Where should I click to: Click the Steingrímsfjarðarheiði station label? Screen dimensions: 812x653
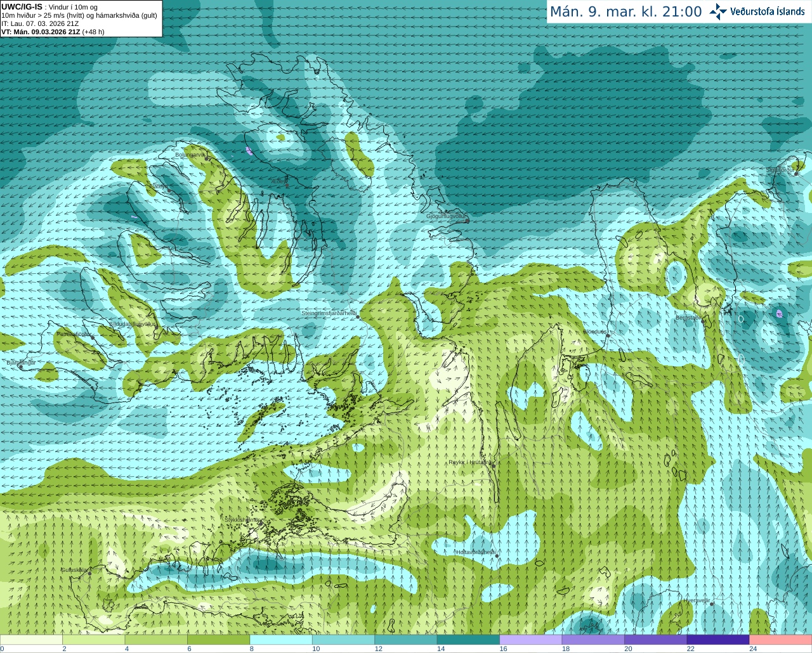tap(328, 313)
